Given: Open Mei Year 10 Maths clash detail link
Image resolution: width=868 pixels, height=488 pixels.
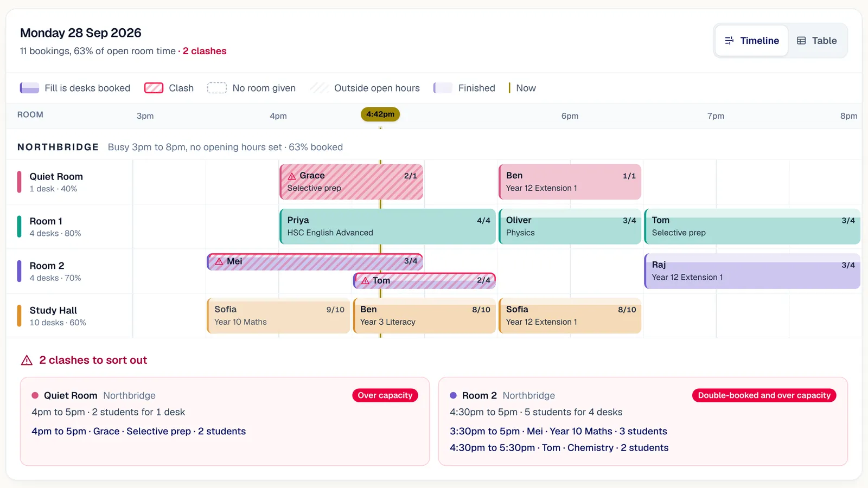Looking at the screenshot, I should click(x=558, y=431).
